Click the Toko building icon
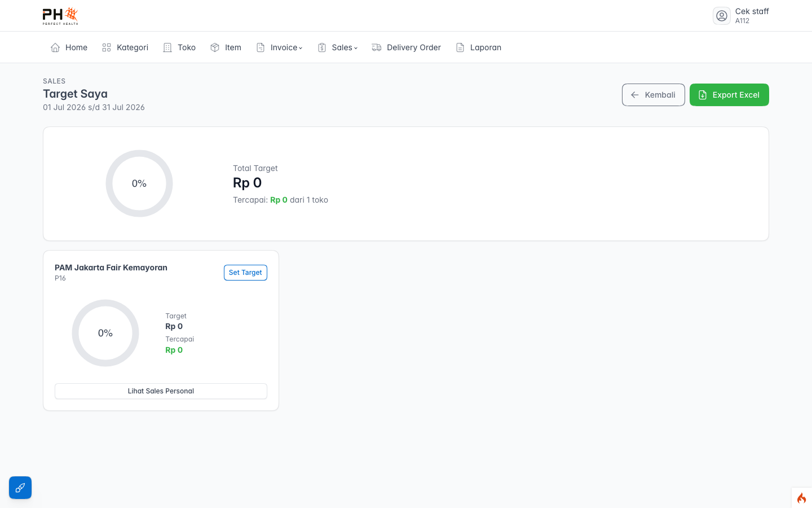Image resolution: width=812 pixels, height=508 pixels. pyautogui.click(x=167, y=47)
